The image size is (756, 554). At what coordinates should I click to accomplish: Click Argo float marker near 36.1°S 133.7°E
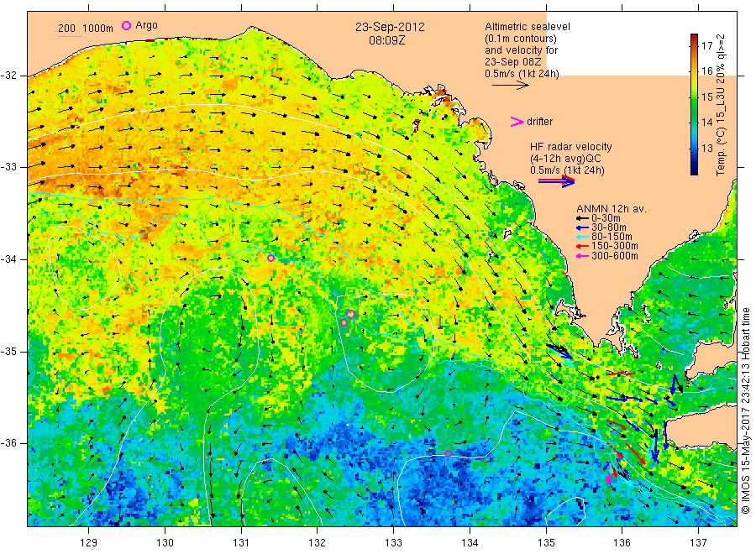(x=448, y=454)
